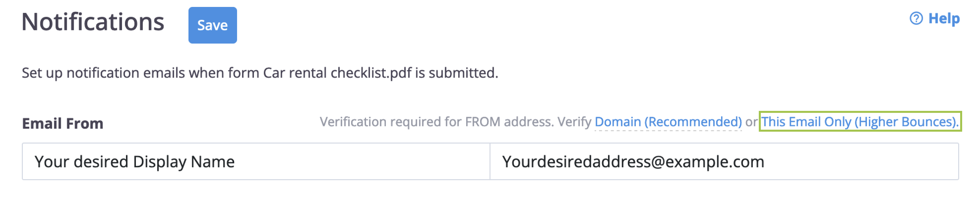980x198 pixels.
Task: Click the word Verify in the notice
Action: (574, 122)
